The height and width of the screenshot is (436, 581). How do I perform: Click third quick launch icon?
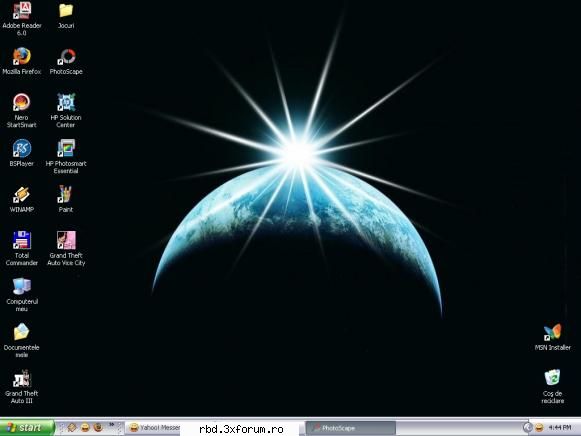tap(98, 427)
